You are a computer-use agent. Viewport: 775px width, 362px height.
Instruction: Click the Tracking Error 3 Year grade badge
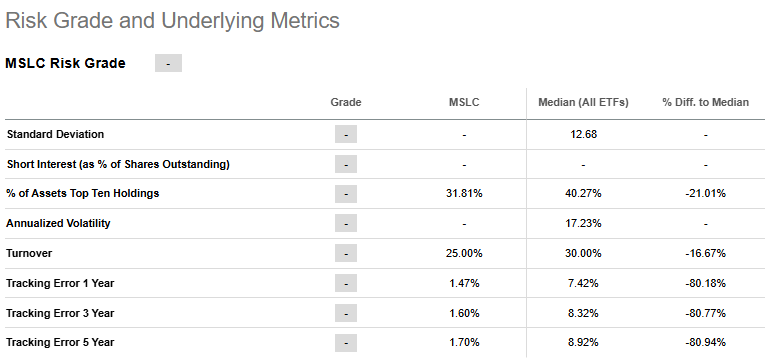click(x=345, y=314)
